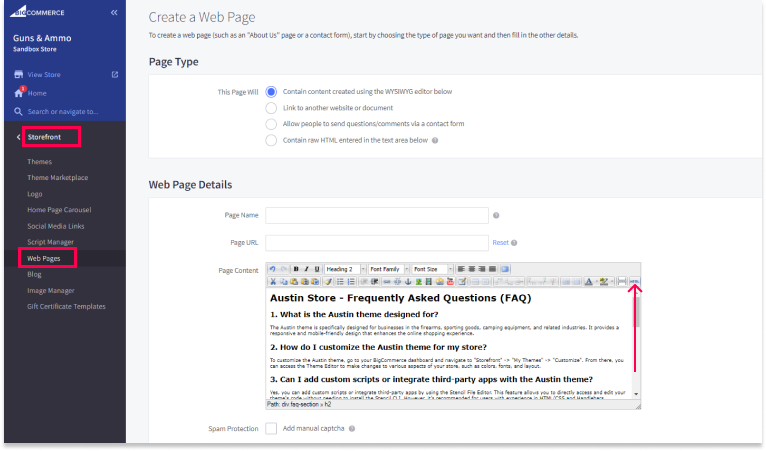The image size is (766, 451).
Task: Remove formatting with the broom icon
Action: (x=328, y=281)
